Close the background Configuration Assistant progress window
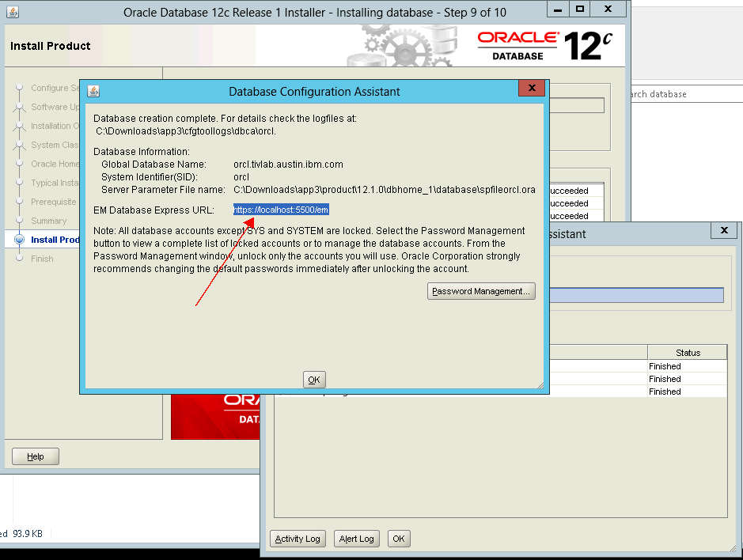 click(x=724, y=230)
